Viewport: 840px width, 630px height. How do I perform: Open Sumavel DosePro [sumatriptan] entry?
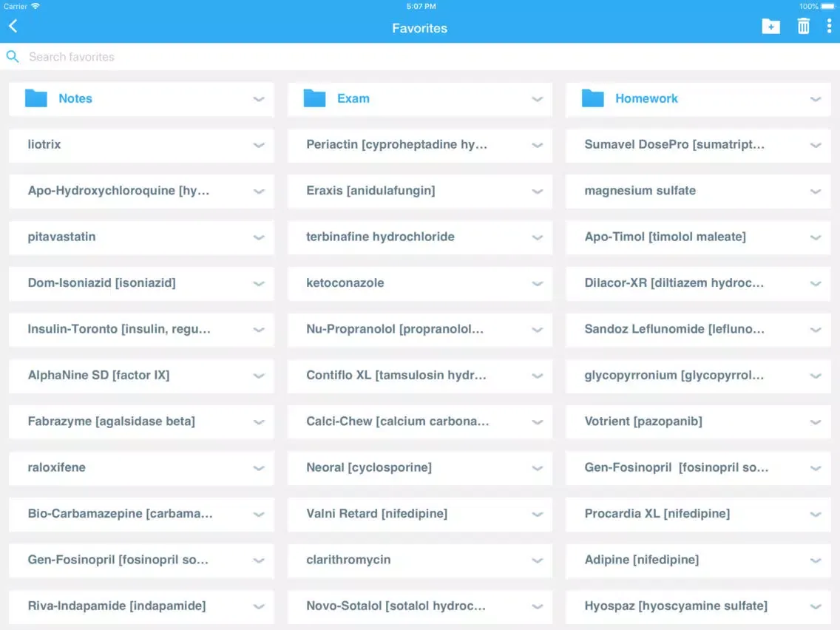698,145
